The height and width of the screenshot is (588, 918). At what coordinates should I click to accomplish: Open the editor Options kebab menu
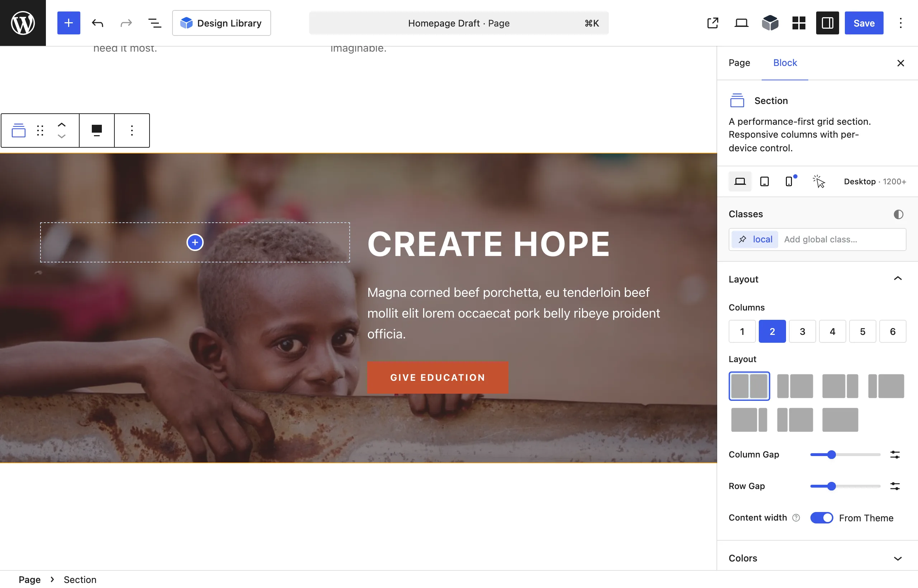click(x=900, y=23)
